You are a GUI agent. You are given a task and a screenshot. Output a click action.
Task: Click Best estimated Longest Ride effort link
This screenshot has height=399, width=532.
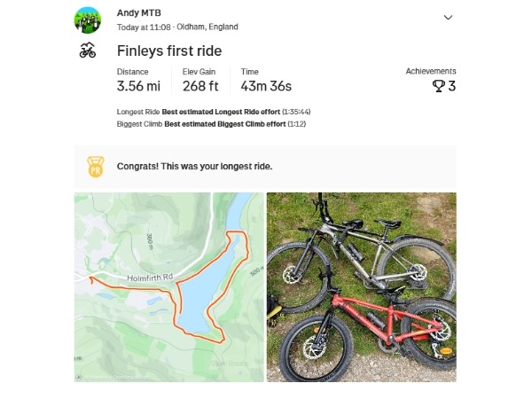click(221, 112)
